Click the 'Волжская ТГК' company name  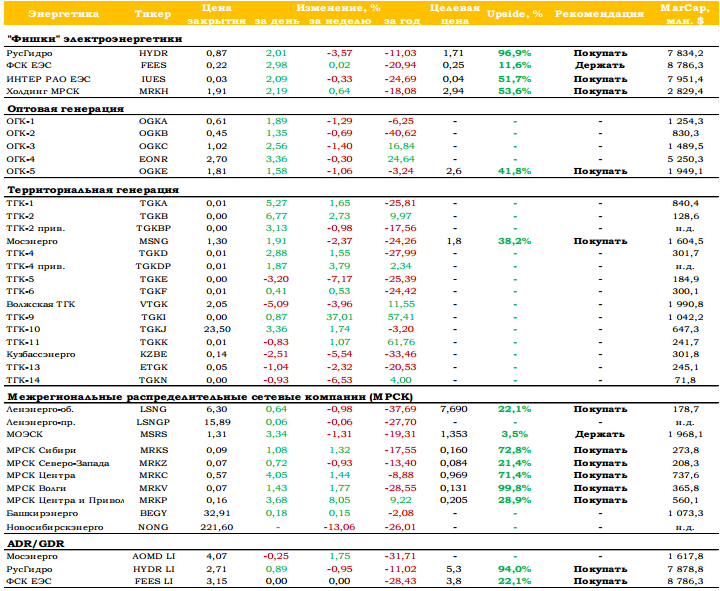41,304
